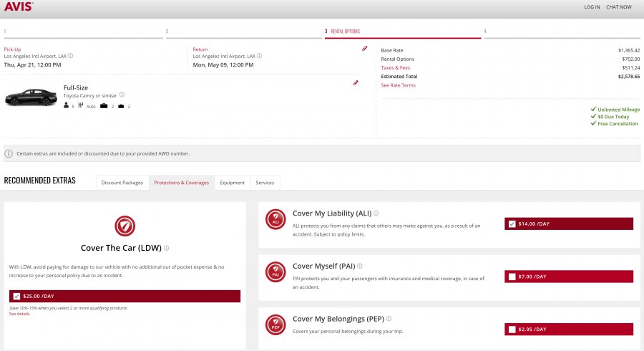Click info icon next to Cover The Car (LDW)
Viewport: 644px width, 351px height.
[167, 249]
